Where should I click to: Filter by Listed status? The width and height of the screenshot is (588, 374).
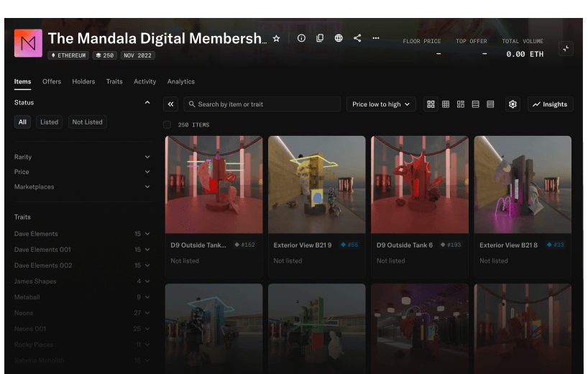50,122
